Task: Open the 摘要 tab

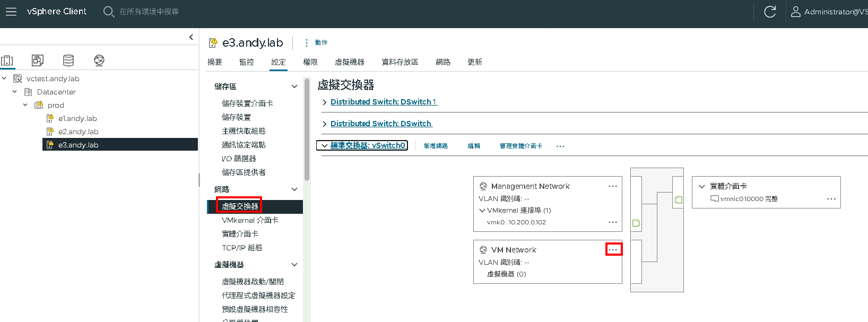Action: pyautogui.click(x=215, y=62)
